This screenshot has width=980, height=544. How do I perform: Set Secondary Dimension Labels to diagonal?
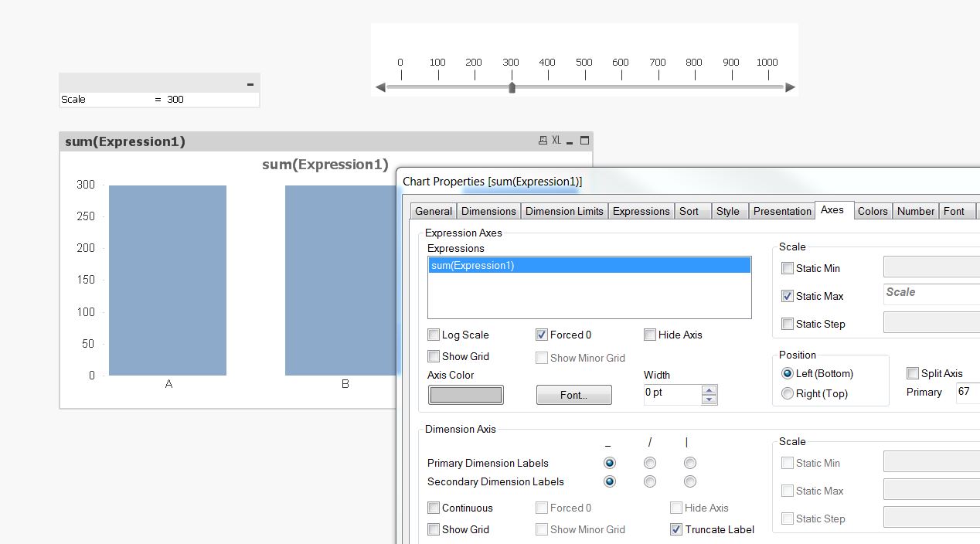[650, 481]
